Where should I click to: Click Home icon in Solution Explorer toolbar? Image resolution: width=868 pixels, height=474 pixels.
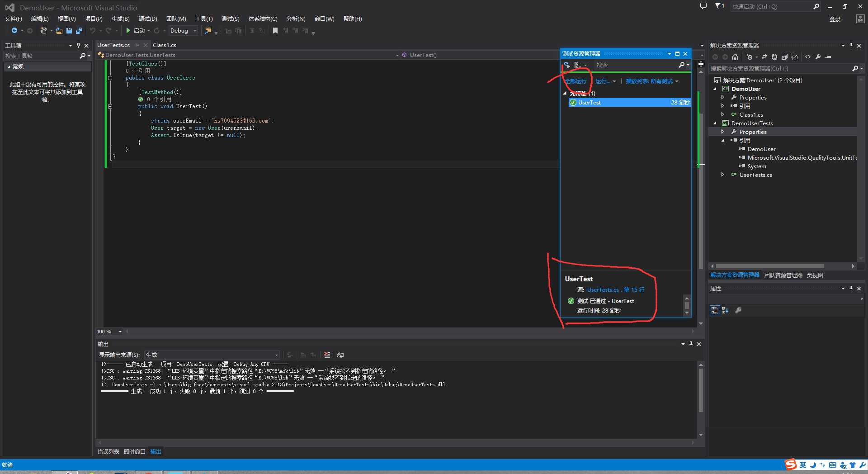735,57
